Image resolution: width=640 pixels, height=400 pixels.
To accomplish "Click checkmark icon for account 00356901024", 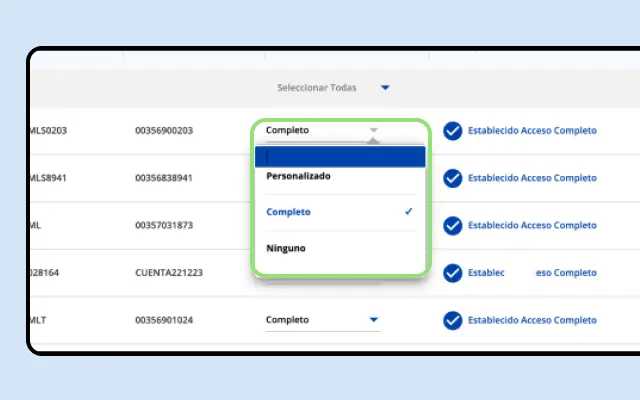I will [x=453, y=320].
